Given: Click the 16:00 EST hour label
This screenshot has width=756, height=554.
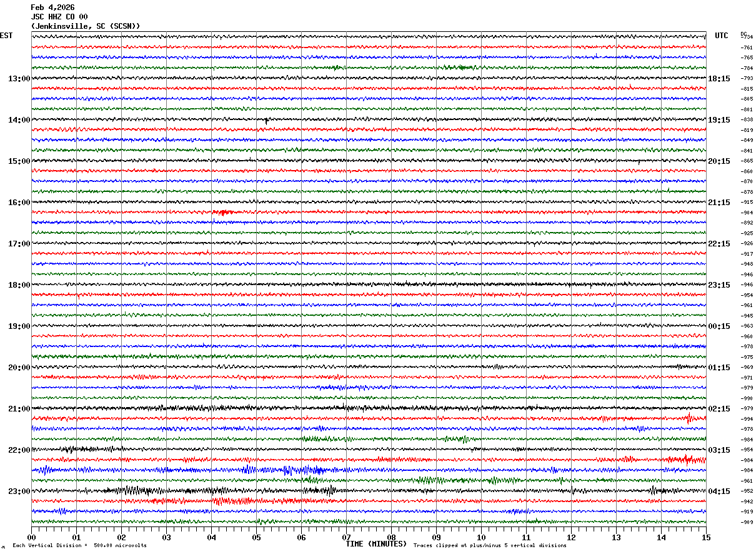Looking at the screenshot, I should pyautogui.click(x=19, y=203).
